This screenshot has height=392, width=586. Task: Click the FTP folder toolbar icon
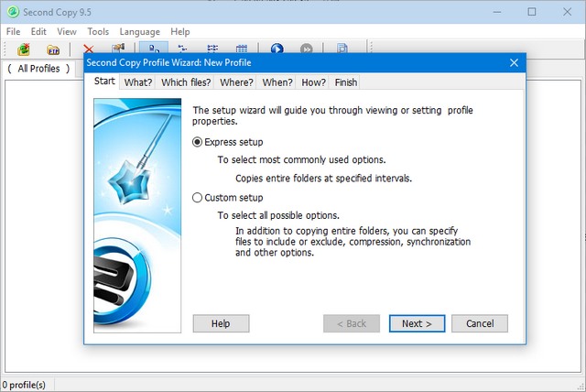tap(53, 49)
